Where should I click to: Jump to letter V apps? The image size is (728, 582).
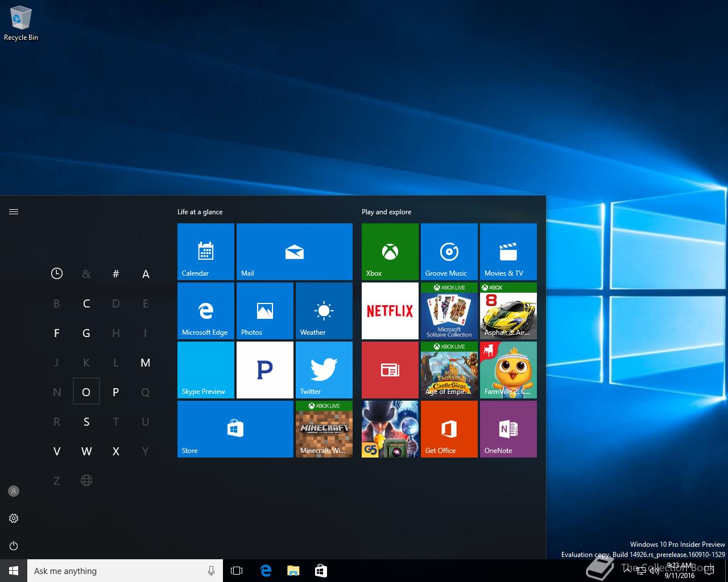57,451
